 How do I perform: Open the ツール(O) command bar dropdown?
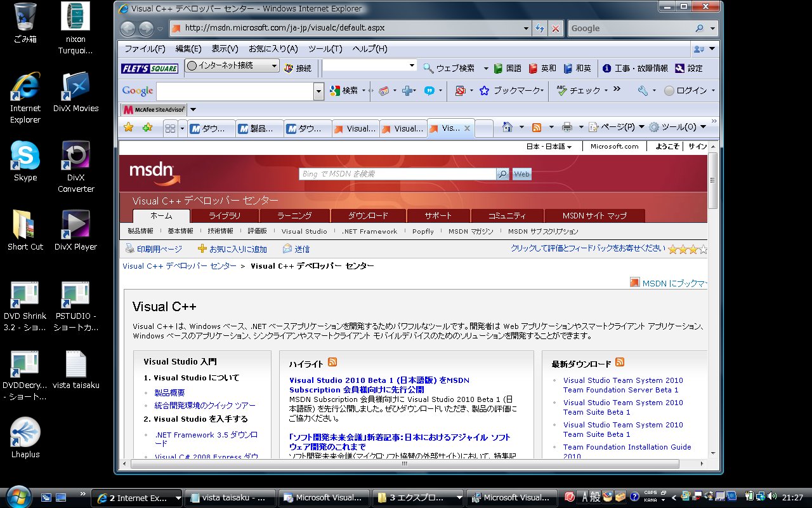pyautogui.click(x=676, y=127)
